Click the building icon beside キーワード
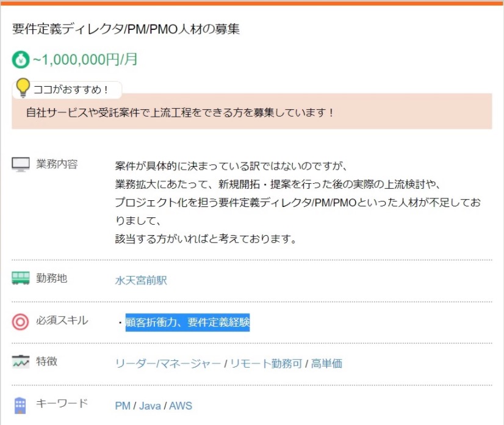This screenshot has height=425, width=504. tap(20, 405)
